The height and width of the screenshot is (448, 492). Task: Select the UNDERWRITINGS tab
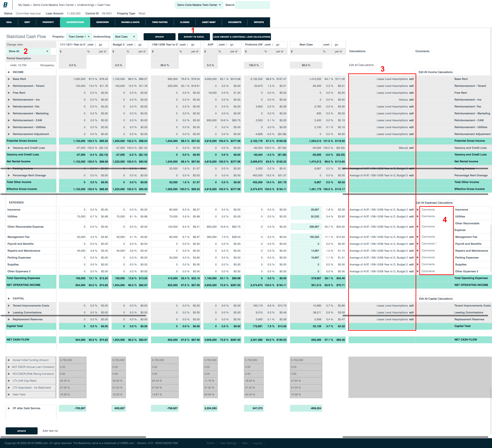pos(75,22)
